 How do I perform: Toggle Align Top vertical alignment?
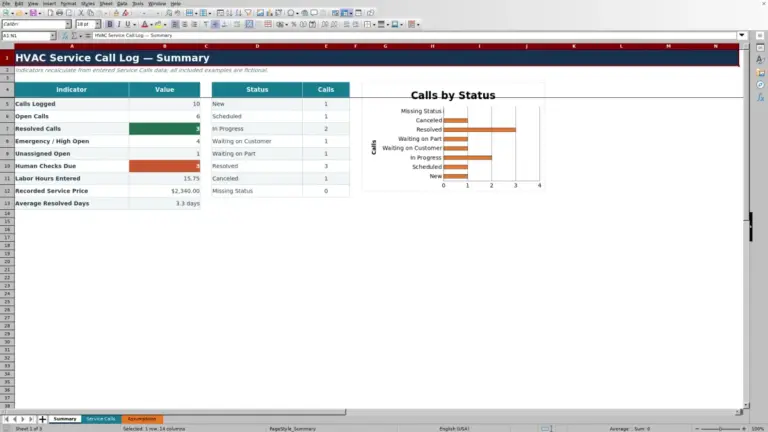[206, 24]
